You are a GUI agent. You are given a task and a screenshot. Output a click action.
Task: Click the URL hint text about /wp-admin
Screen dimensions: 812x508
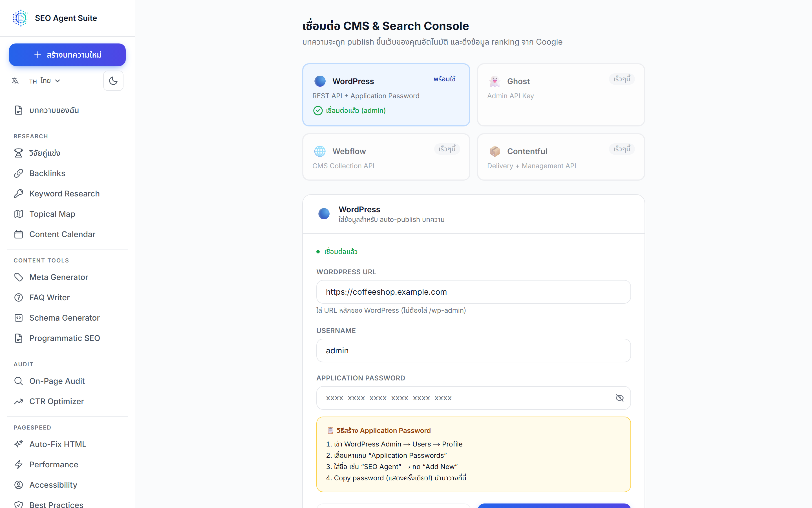pyautogui.click(x=391, y=310)
